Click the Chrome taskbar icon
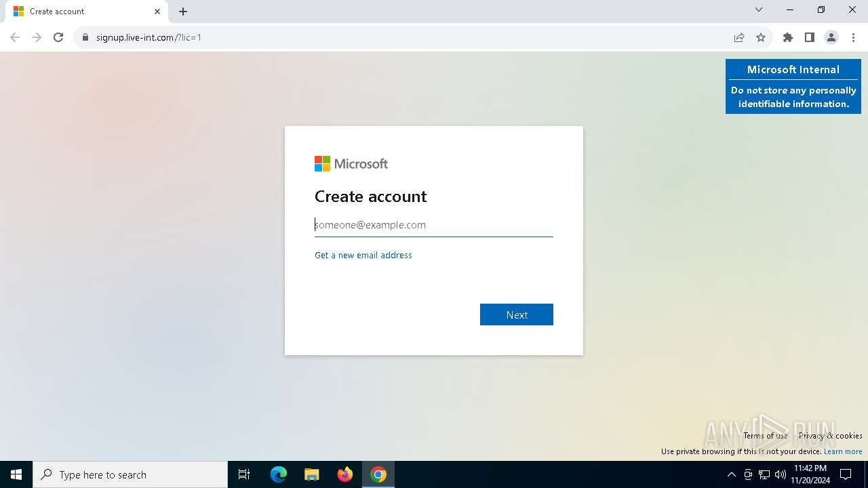 tap(378, 474)
